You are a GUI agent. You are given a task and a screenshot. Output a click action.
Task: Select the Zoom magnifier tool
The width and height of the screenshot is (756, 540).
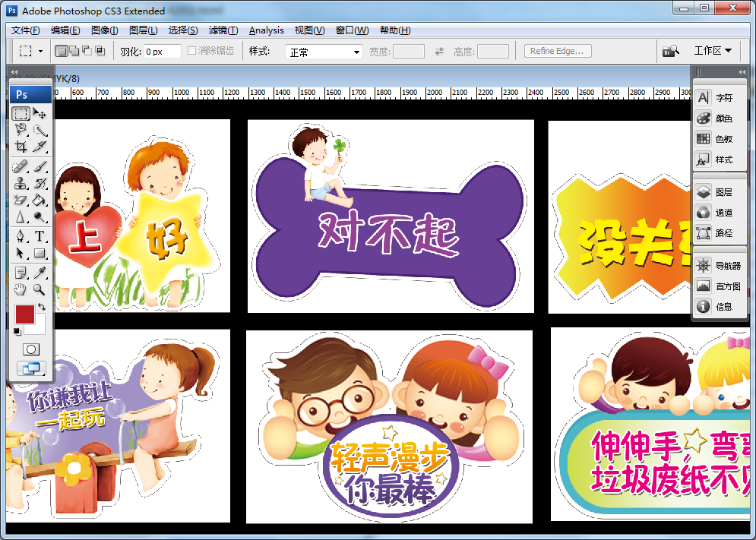[x=40, y=289]
